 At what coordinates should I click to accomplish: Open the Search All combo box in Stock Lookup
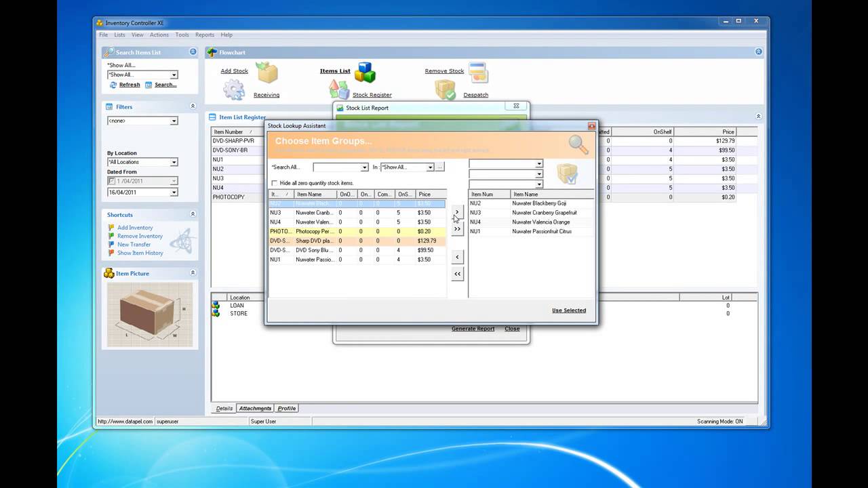365,167
